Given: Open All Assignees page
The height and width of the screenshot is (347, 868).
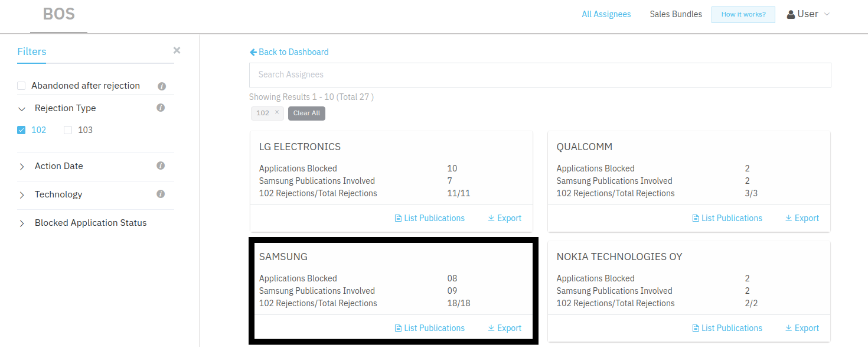Looking at the screenshot, I should coord(606,14).
